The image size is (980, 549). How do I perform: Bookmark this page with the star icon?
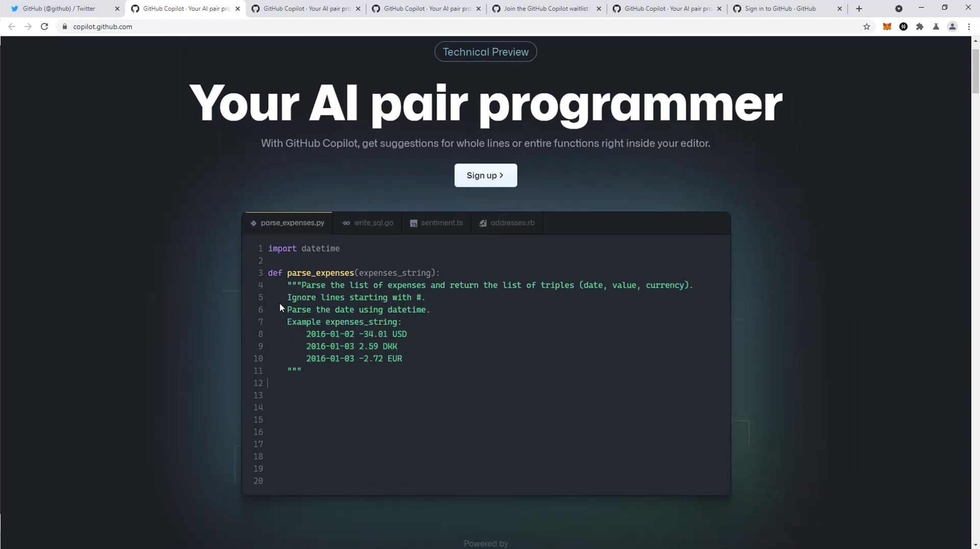tap(867, 27)
